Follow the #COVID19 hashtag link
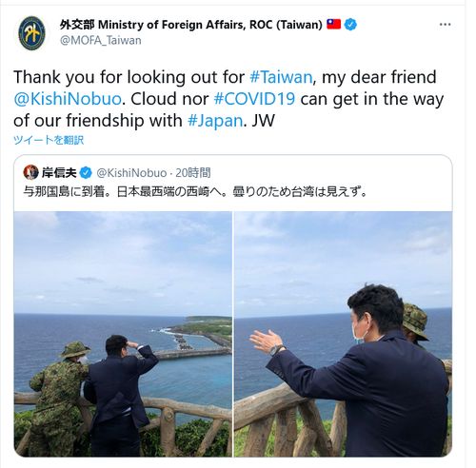 [254, 99]
